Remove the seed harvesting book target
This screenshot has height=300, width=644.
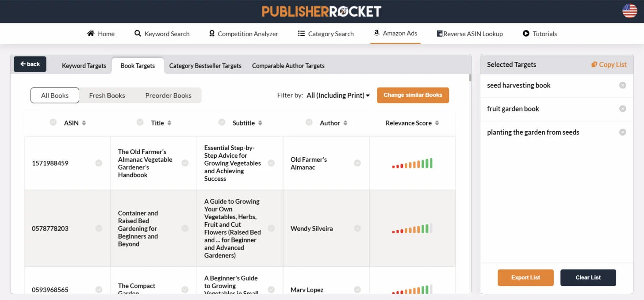pos(622,85)
